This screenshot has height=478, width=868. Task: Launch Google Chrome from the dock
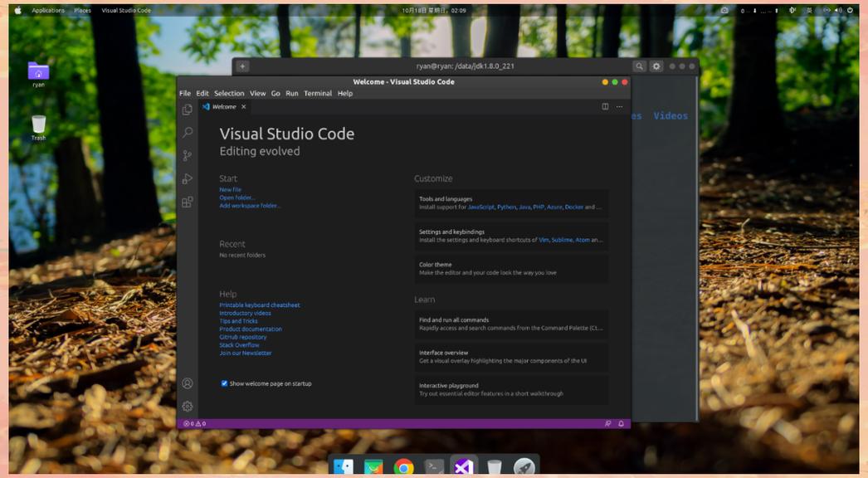[x=403, y=467]
